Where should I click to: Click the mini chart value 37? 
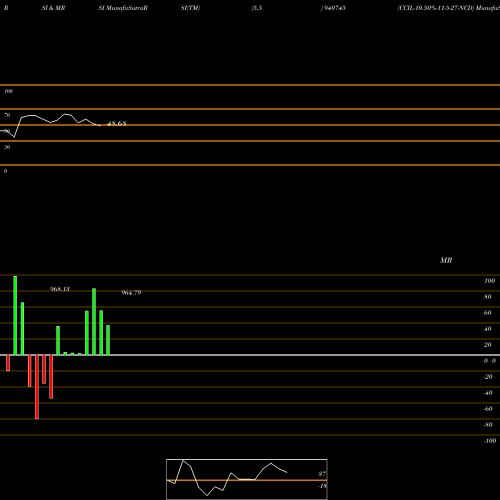coord(322,474)
